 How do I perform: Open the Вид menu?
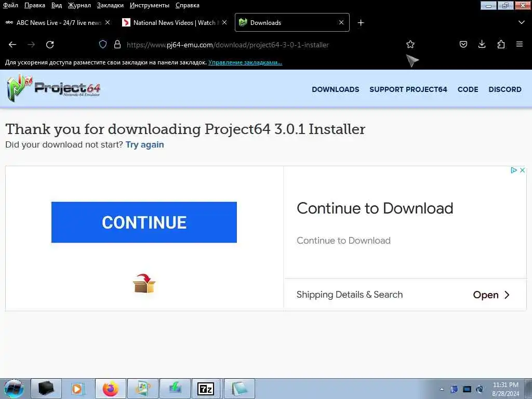click(57, 5)
